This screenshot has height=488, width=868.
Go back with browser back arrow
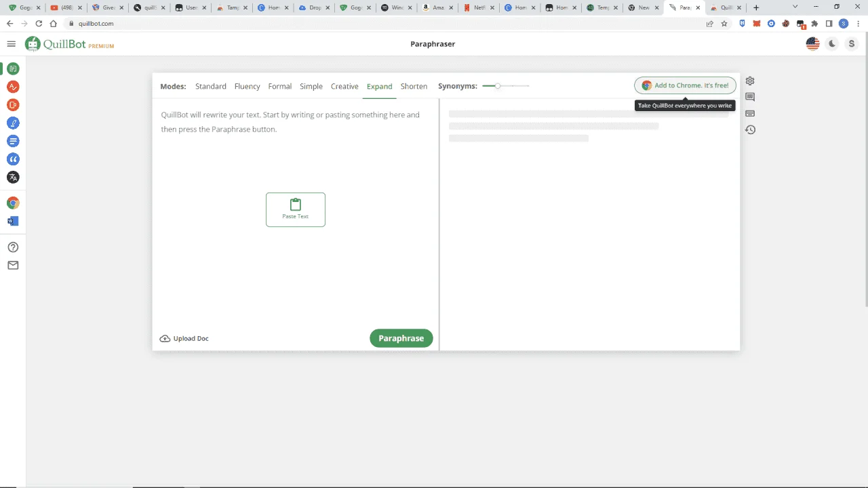[x=9, y=23]
